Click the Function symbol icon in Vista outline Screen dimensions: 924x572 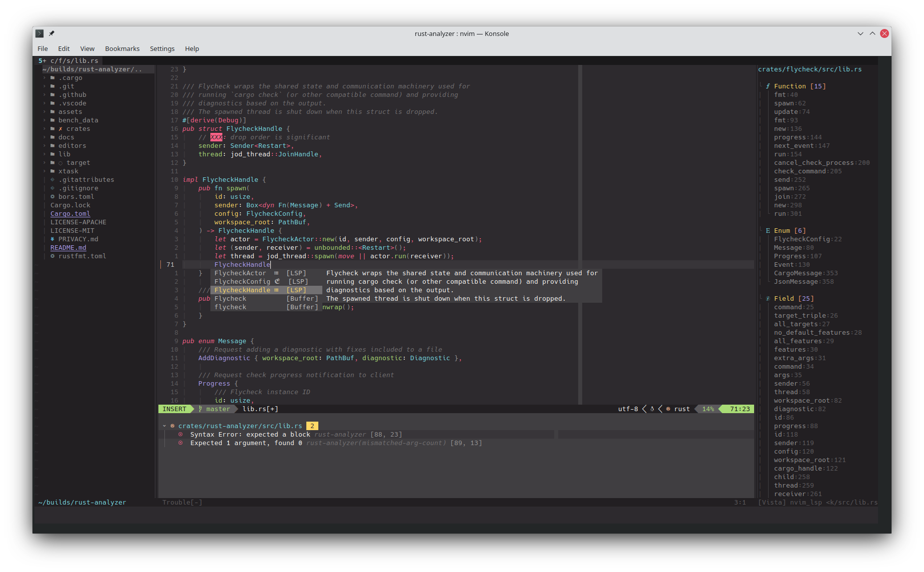point(768,86)
